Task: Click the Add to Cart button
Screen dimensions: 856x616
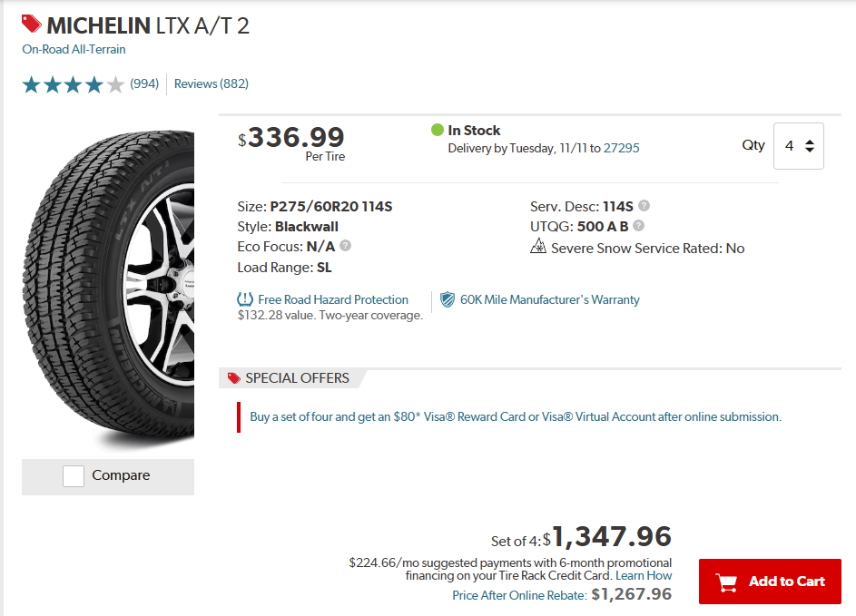Action: coord(770,582)
